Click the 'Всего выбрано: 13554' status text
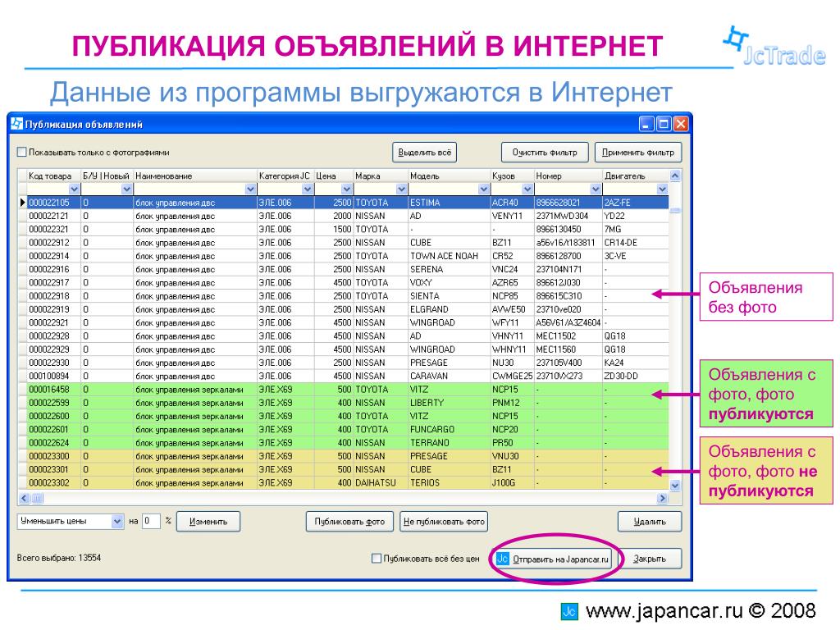Image resolution: width=840 pixels, height=630 pixels. [59, 558]
